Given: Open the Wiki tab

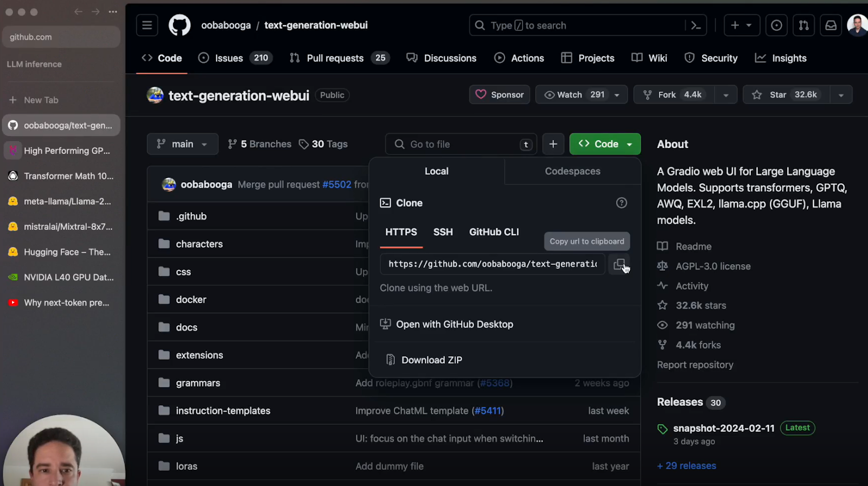Looking at the screenshot, I should coord(649,58).
